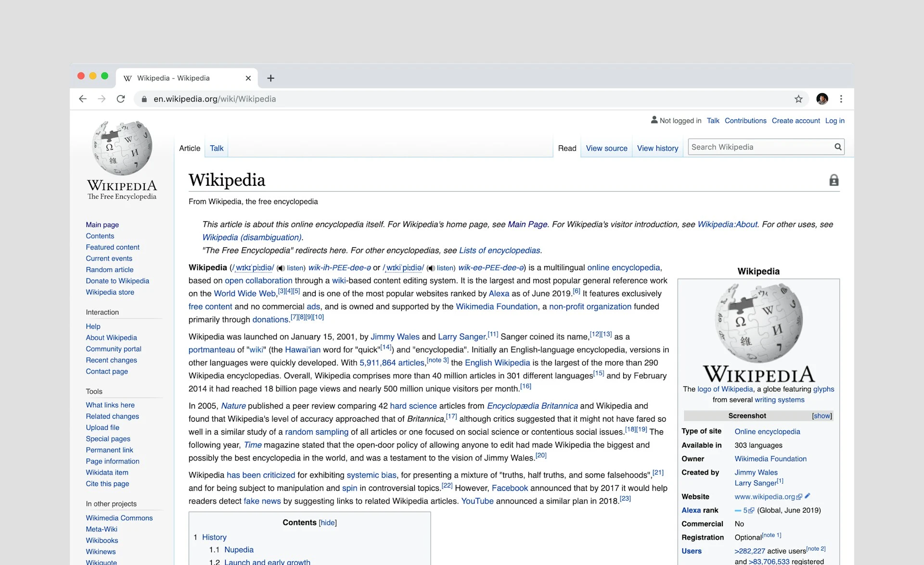Image resolution: width=924 pixels, height=565 pixels.
Task: Click the View history tab
Action: pyautogui.click(x=657, y=148)
